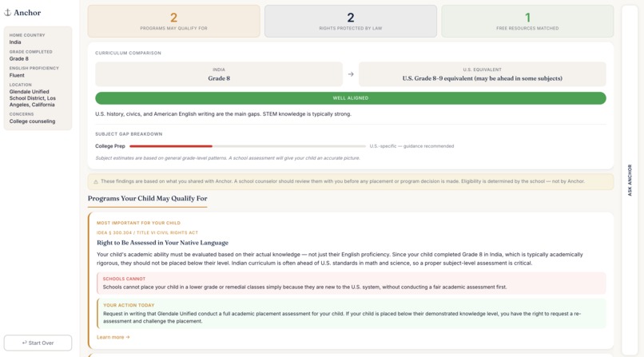Click the warning triangle icon in the disclaimer banner
This screenshot has width=644, height=357.
pyautogui.click(x=96, y=181)
